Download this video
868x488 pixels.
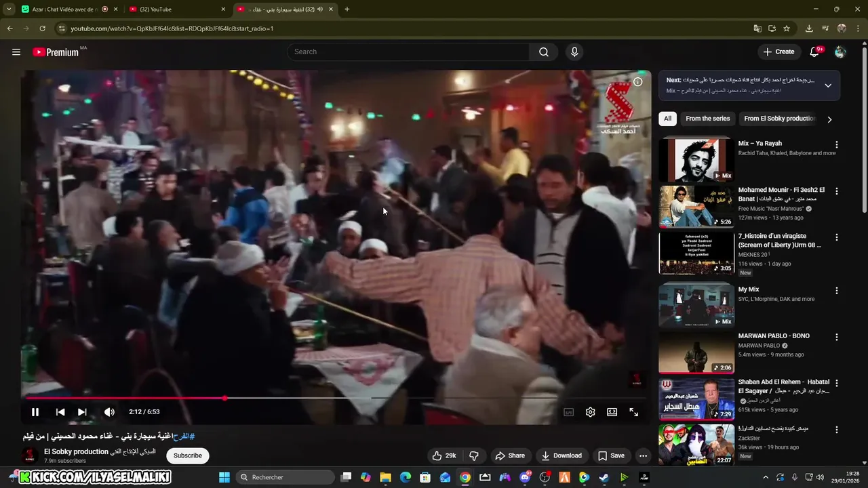tap(561, 455)
